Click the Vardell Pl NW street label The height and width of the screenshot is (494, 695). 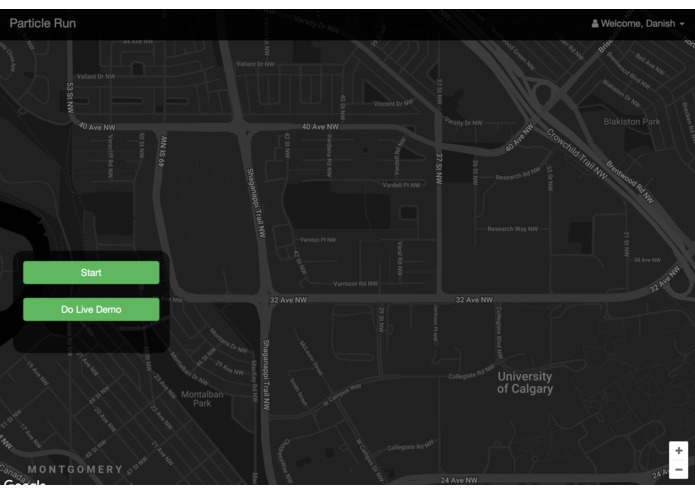click(401, 185)
